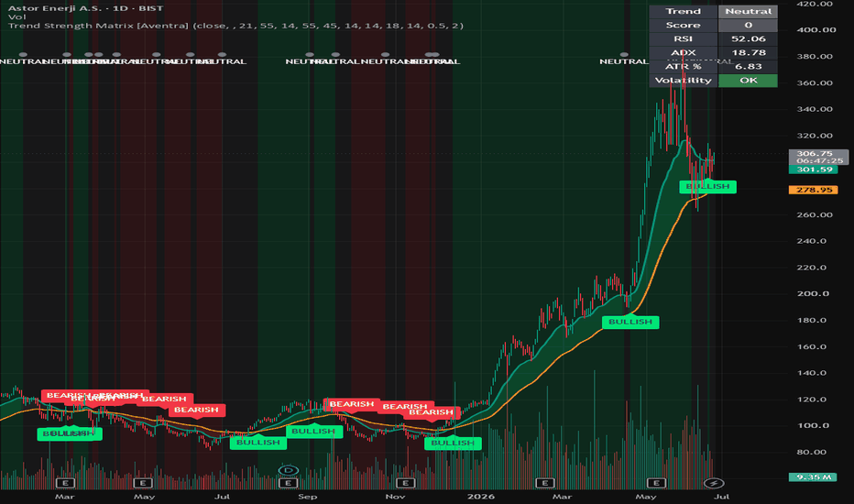854x504 pixels.
Task: Click the 9.35 M volume tag
Action: (x=813, y=477)
